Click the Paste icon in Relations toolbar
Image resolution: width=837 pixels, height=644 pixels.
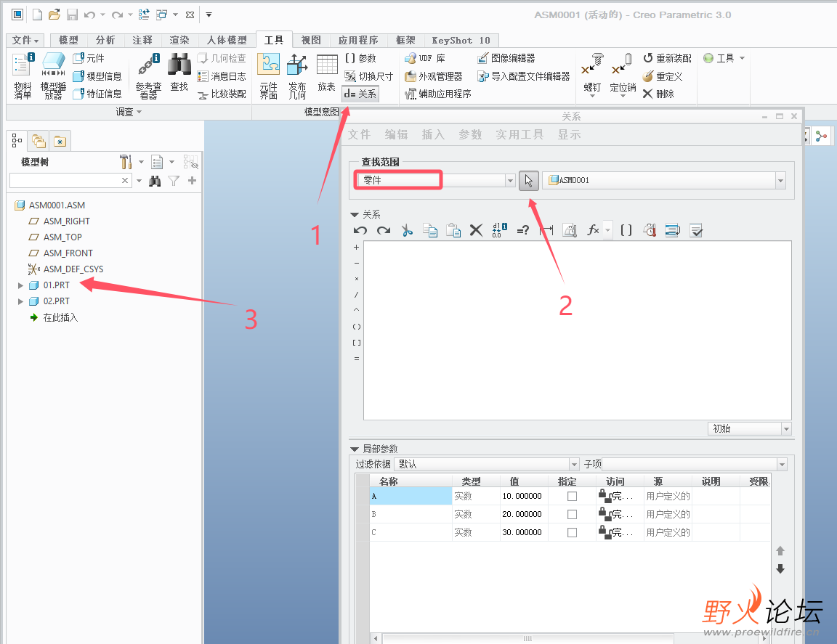coord(453,230)
